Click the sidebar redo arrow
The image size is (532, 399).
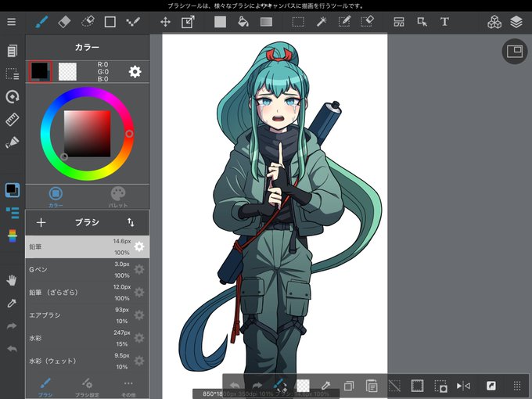coord(12,326)
